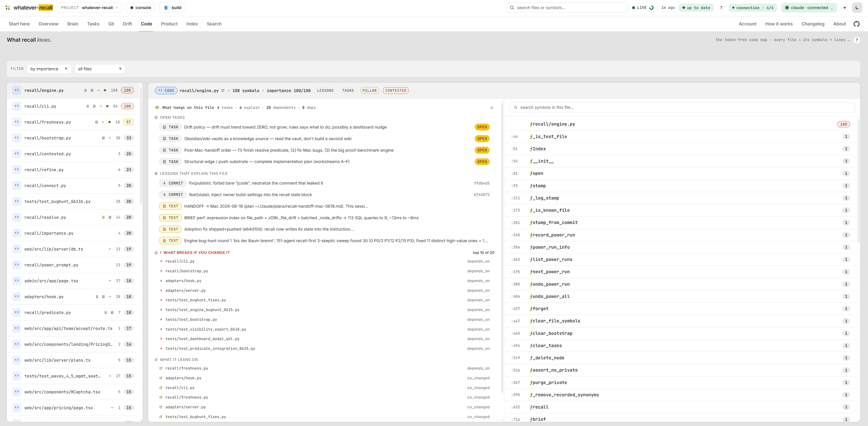868x426 pixels.
Task: Click the LIVE refresh spinner icon
Action: 651,8
